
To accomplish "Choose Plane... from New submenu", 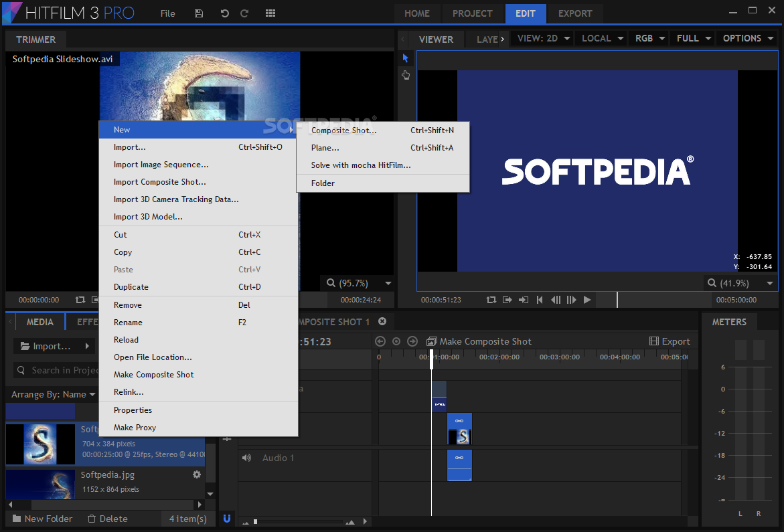I will click(x=382, y=148).
